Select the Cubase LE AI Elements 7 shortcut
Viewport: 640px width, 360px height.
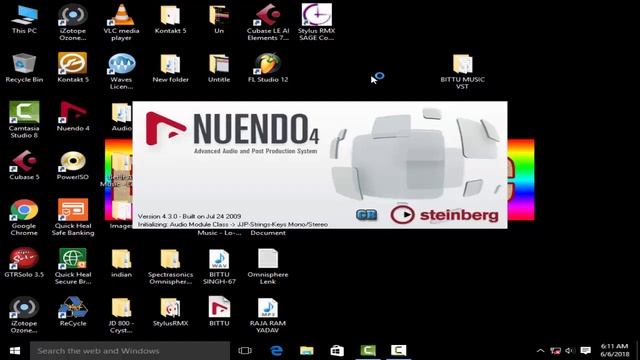point(268,22)
